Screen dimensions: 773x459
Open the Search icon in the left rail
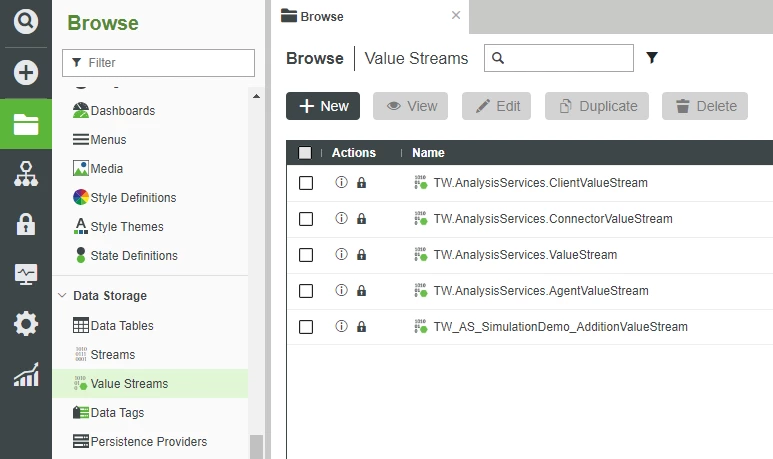26,21
